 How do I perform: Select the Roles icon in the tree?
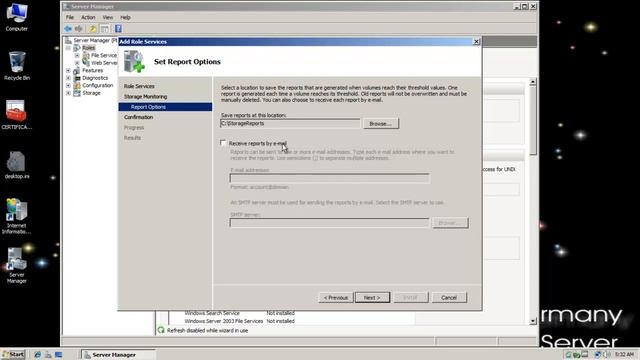coord(76,48)
